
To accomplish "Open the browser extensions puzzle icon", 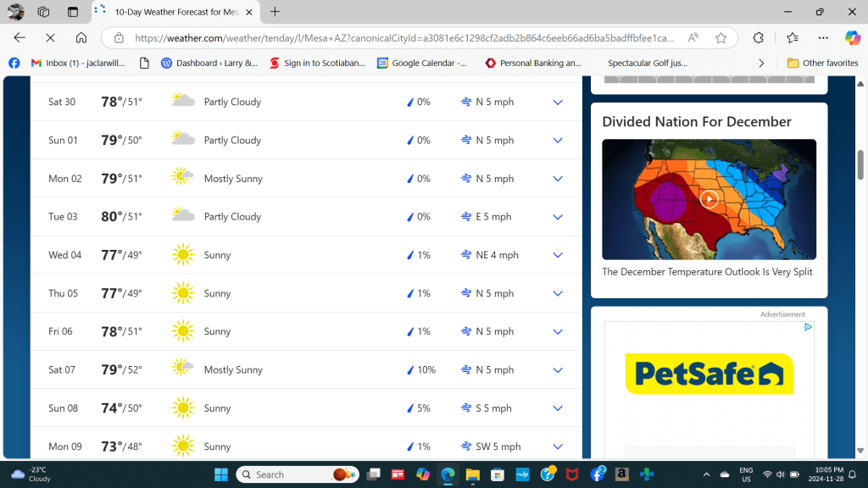I will 759,38.
